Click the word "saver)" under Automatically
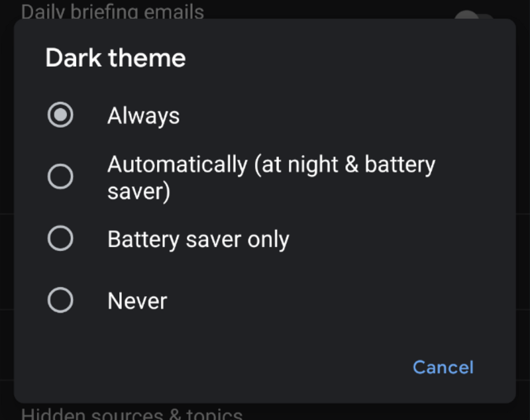The width and height of the screenshot is (530, 420). pos(139,191)
